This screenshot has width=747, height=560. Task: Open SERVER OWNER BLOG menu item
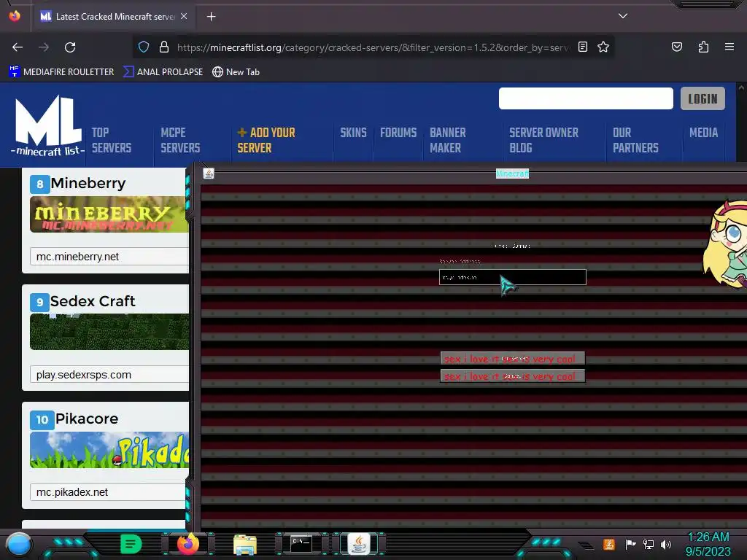pos(544,140)
